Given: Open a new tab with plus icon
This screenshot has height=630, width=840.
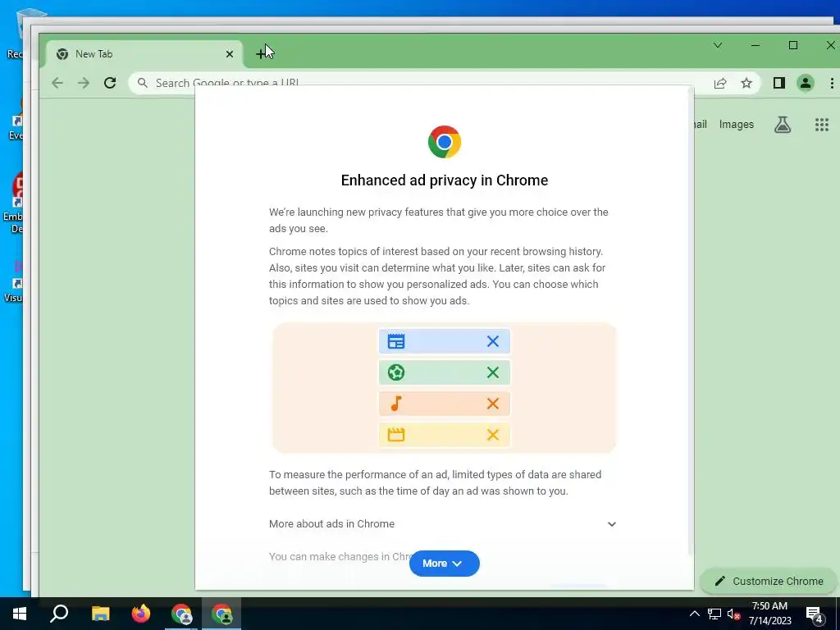Looking at the screenshot, I should click(x=260, y=53).
